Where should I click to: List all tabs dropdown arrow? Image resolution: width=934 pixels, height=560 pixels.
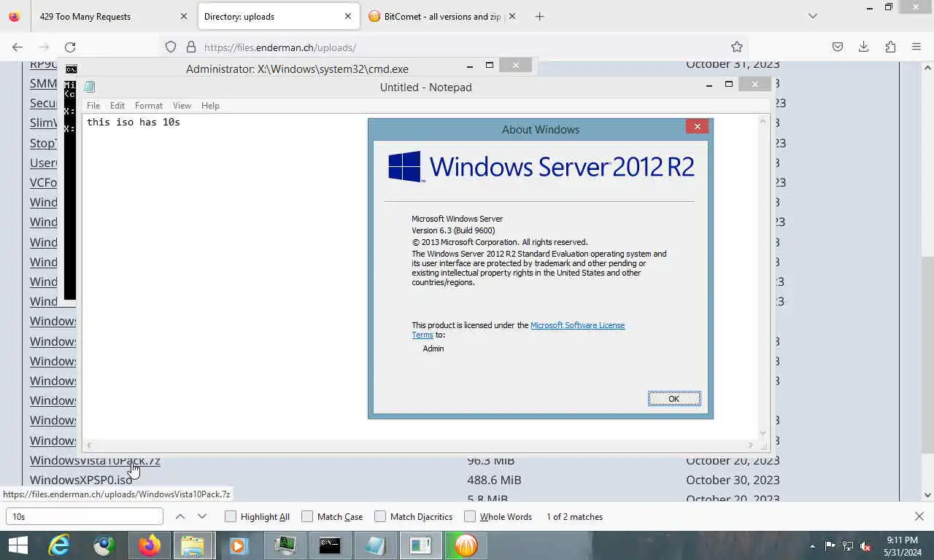coord(813,16)
